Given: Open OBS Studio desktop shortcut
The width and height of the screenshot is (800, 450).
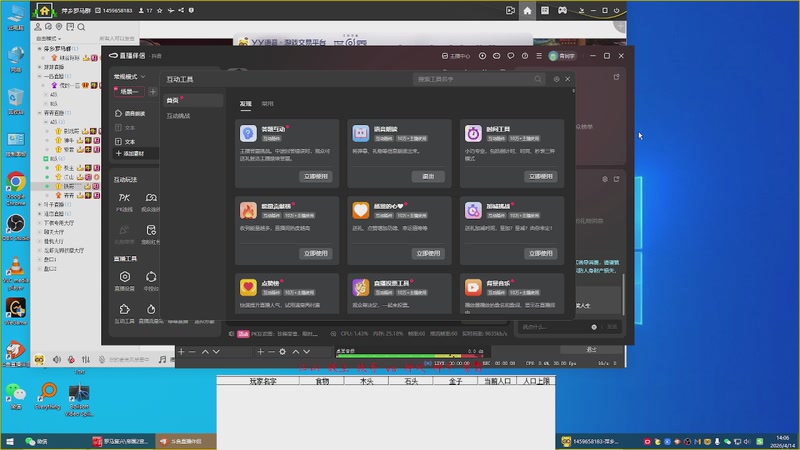Looking at the screenshot, I should tap(16, 228).
